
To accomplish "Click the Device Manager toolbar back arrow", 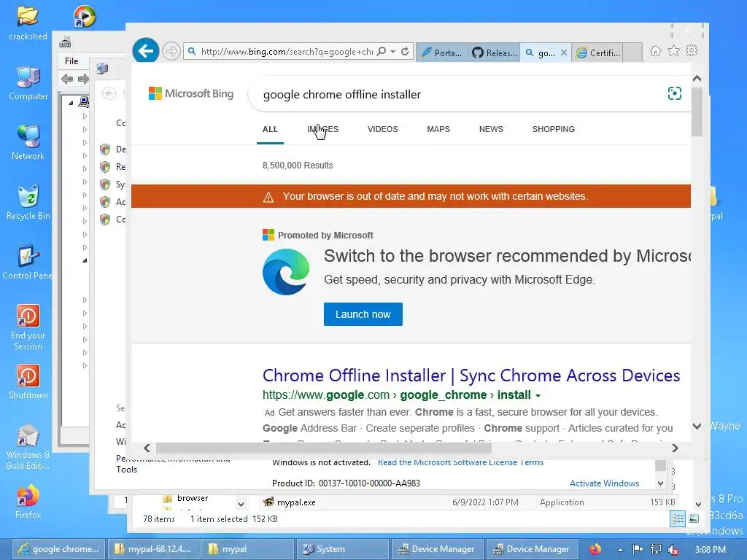I will (67, 79).
